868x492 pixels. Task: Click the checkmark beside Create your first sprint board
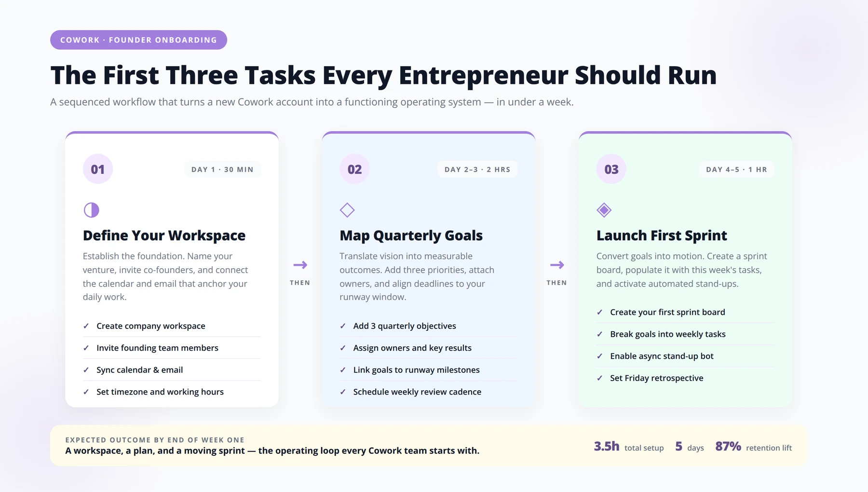[x=599, y=312]
